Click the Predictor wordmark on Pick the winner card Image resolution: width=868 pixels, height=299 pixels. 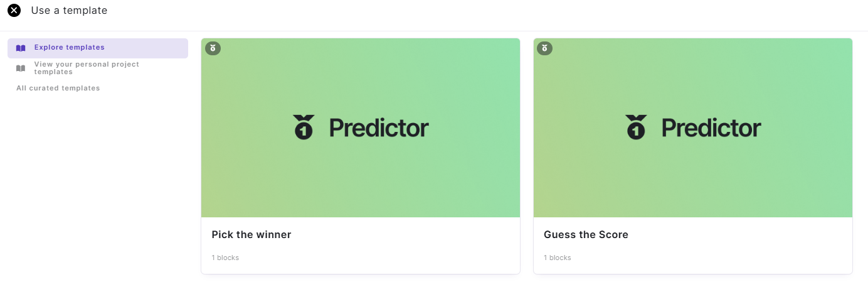coord(379,128)
